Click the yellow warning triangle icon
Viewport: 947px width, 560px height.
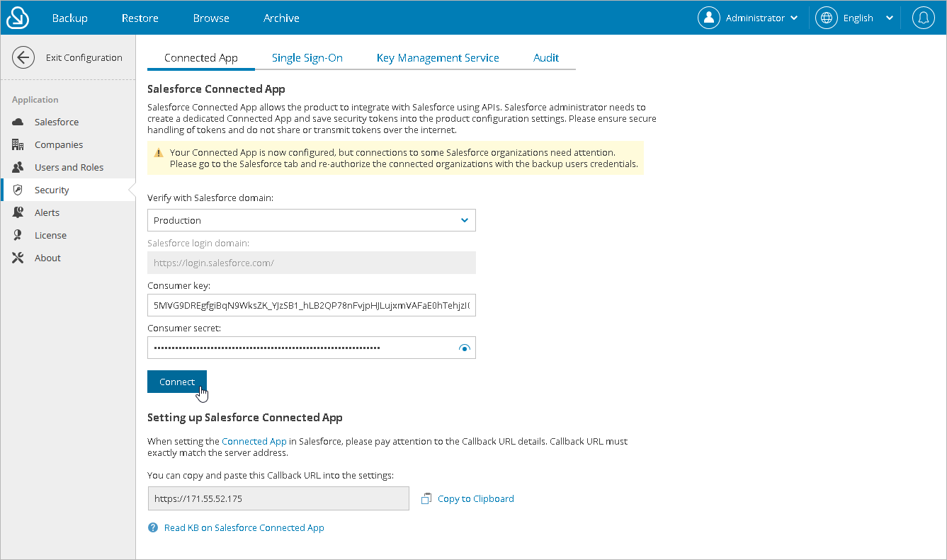tap(158, 153)
